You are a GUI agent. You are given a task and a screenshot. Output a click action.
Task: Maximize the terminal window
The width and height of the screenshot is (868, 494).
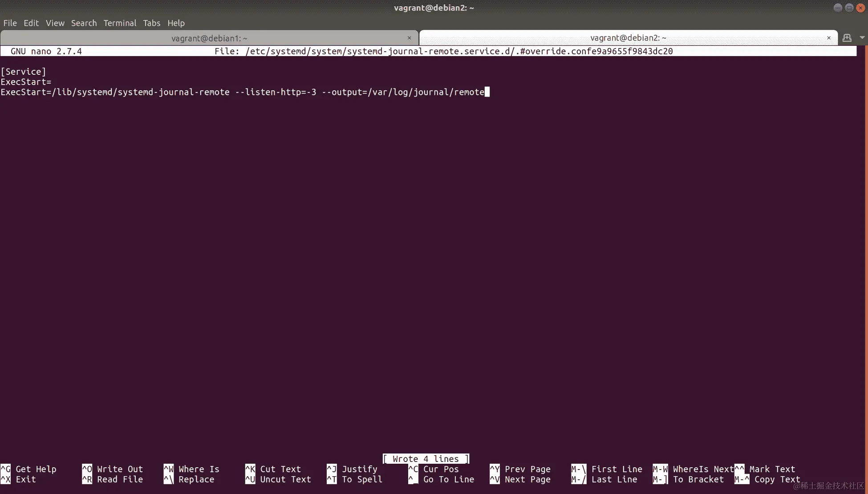pos(849,8)
